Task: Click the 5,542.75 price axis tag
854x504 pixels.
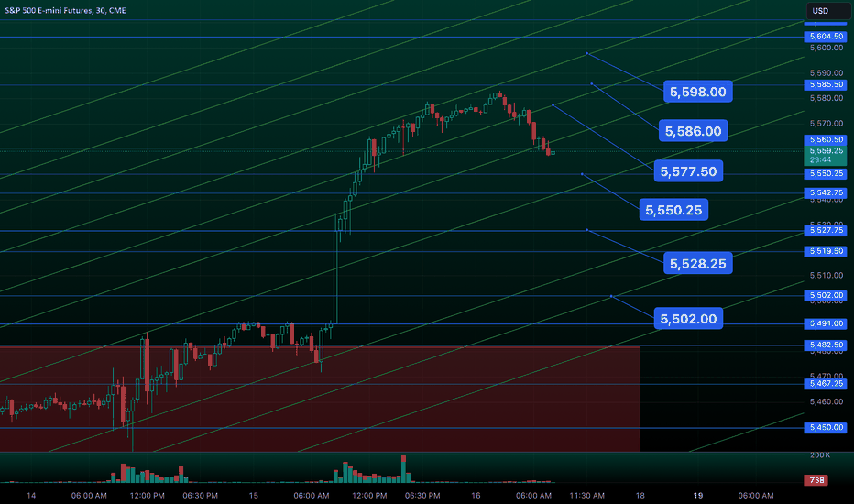Action: (826, 192)
